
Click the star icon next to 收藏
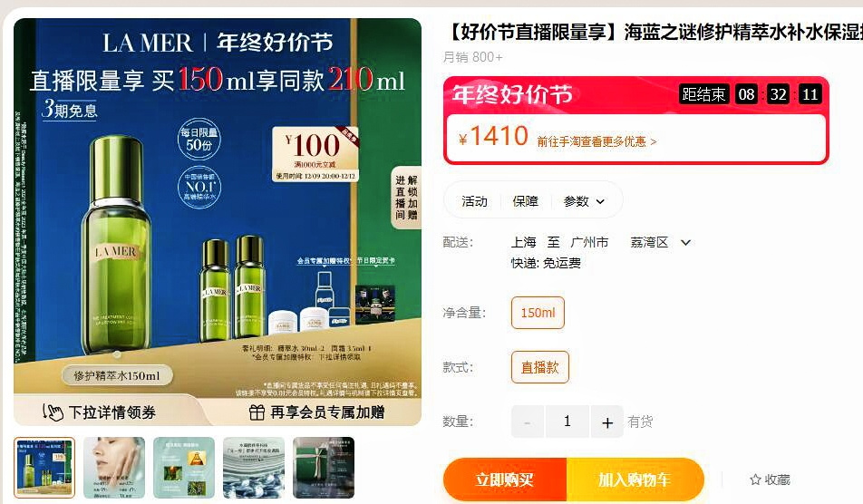(x=755, y=480)
